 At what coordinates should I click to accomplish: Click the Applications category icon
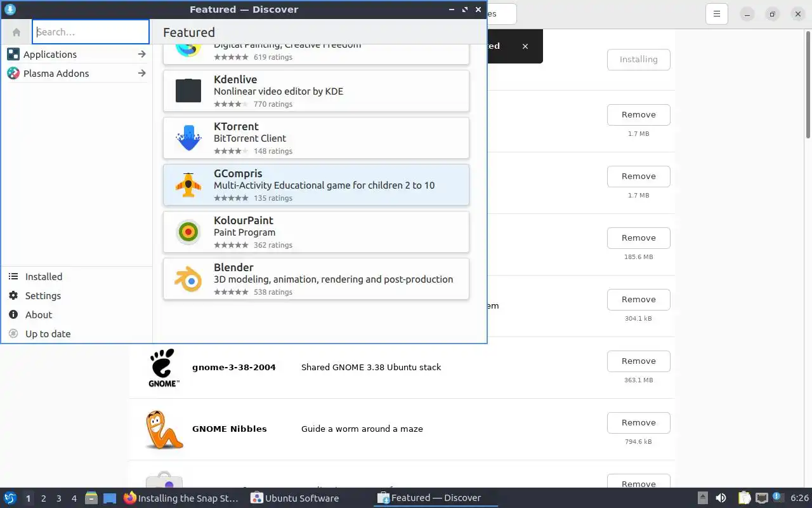(x=13, y=55)
